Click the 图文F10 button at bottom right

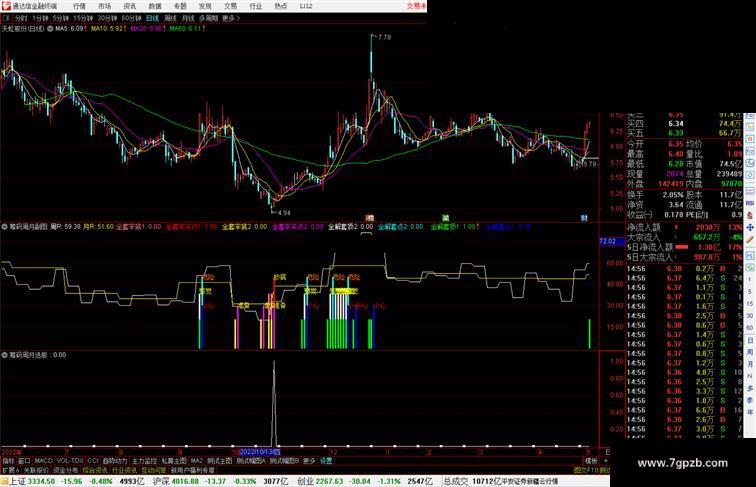586,470
